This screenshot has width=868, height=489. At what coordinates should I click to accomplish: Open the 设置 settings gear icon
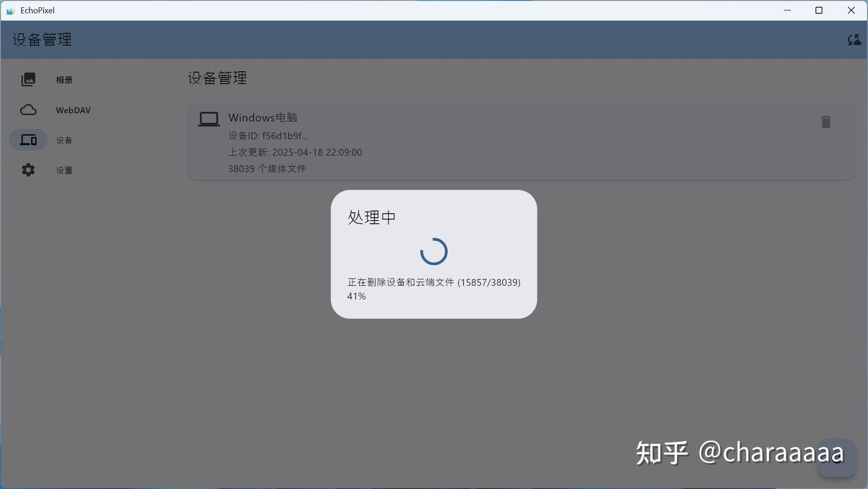(x=28, y=169)
